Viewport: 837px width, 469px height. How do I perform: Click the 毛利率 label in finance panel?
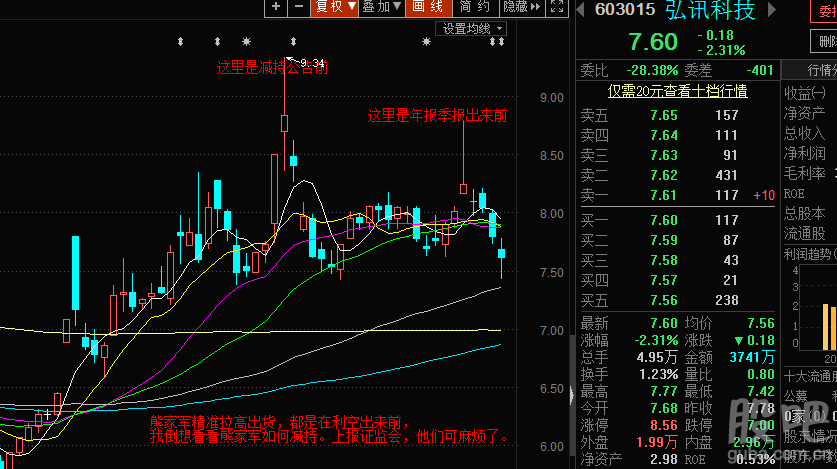click(804, 173)
